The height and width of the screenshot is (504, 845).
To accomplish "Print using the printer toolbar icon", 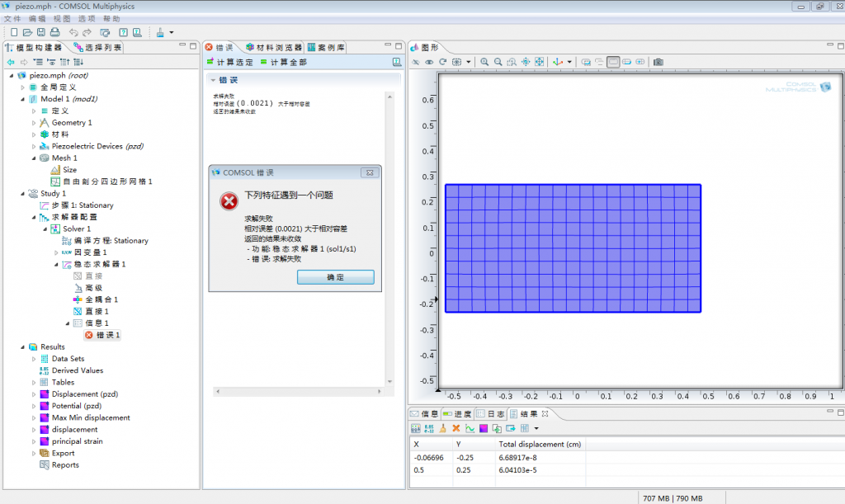I will click(55, 32).
